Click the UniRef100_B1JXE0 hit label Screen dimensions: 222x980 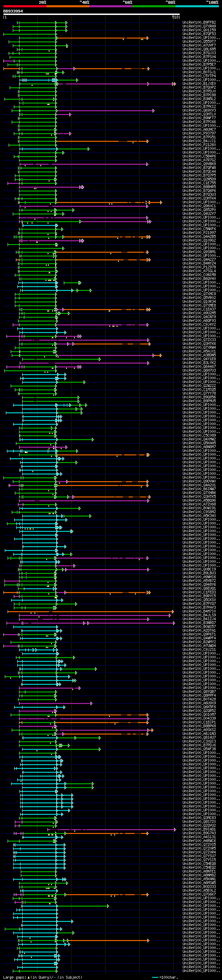pos(199,84)
